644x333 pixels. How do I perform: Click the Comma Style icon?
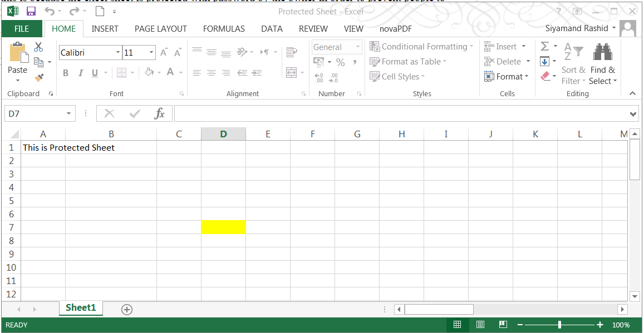click(355, 62)
